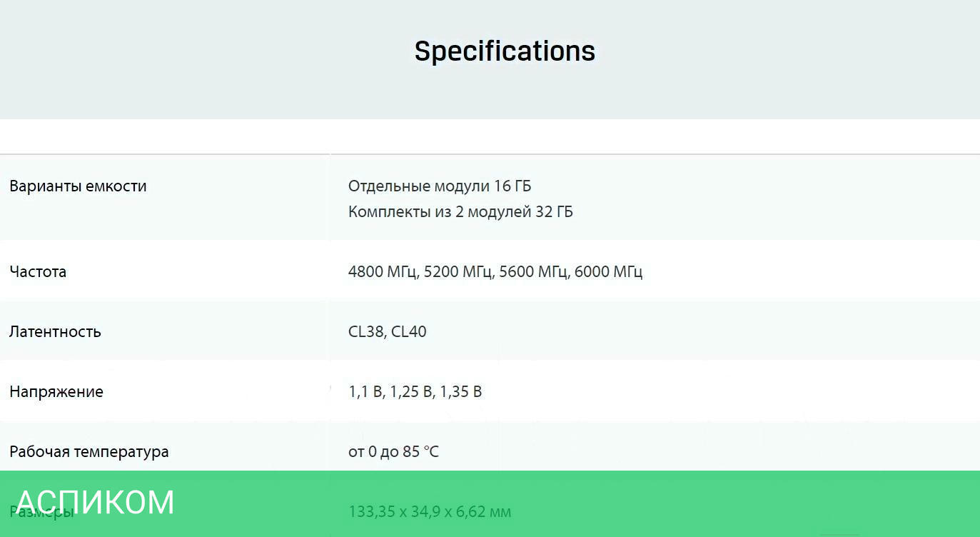
Task: Select the Частота row label
Action: (x=38, y=272)
